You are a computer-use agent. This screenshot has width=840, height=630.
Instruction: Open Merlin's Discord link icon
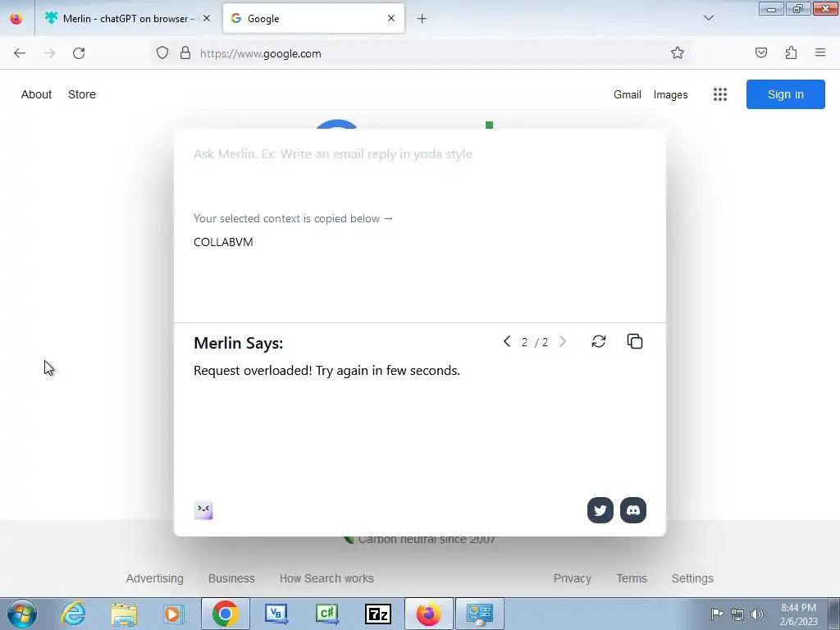[633, 510]
